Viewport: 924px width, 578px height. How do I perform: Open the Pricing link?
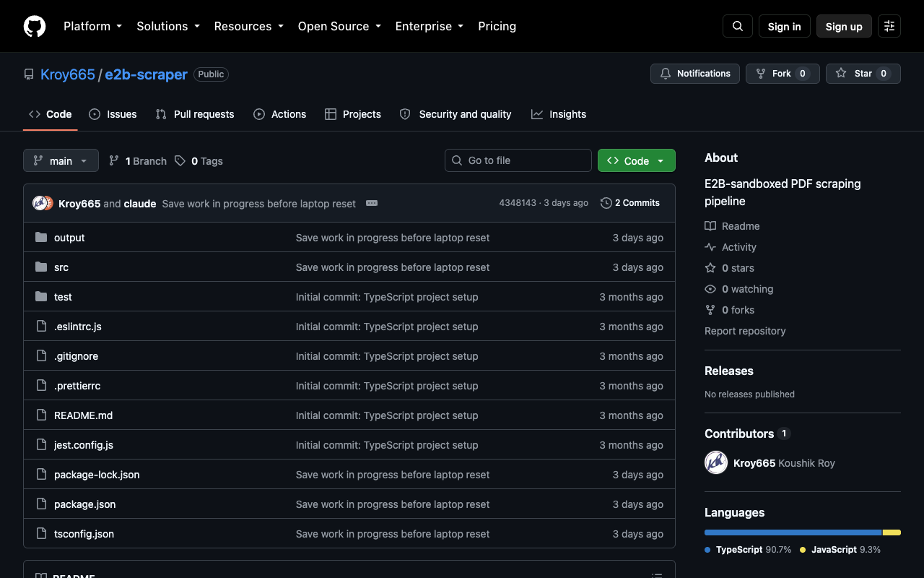click(x=497, y=26)
